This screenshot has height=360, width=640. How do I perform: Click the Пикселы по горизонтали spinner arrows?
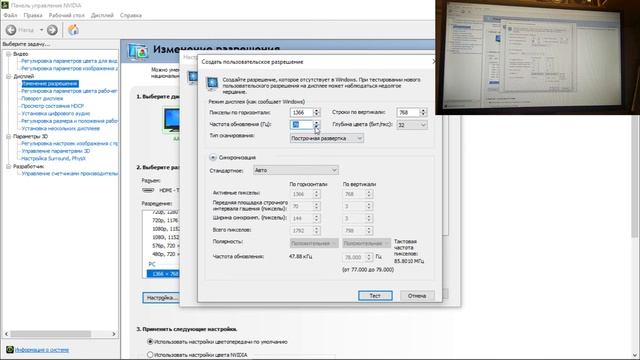316,112
